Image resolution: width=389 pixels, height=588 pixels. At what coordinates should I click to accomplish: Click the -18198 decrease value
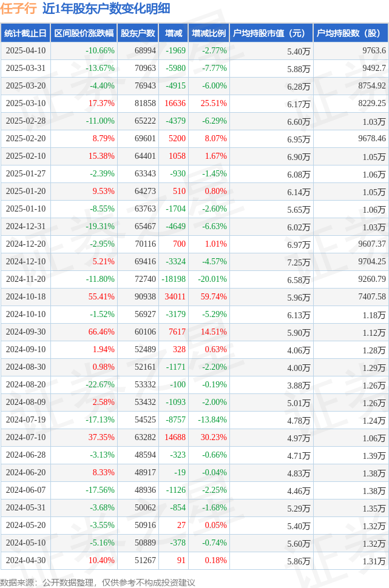[174, 279]
